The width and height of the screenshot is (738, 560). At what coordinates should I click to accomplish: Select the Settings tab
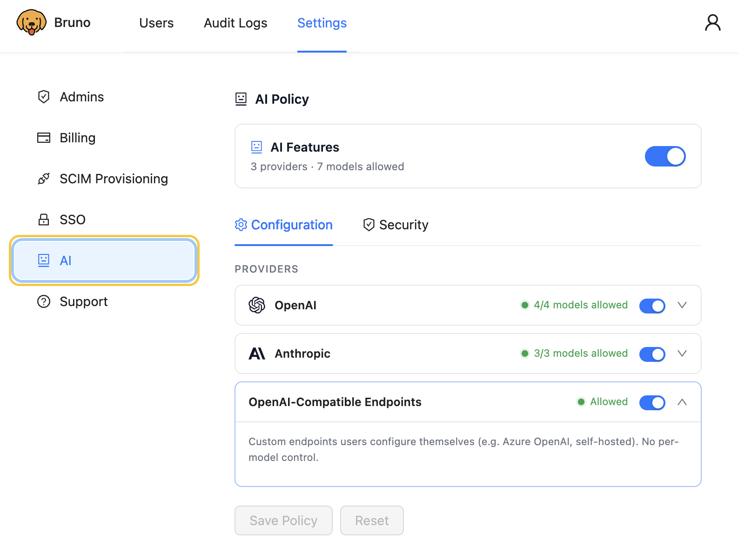322,23
